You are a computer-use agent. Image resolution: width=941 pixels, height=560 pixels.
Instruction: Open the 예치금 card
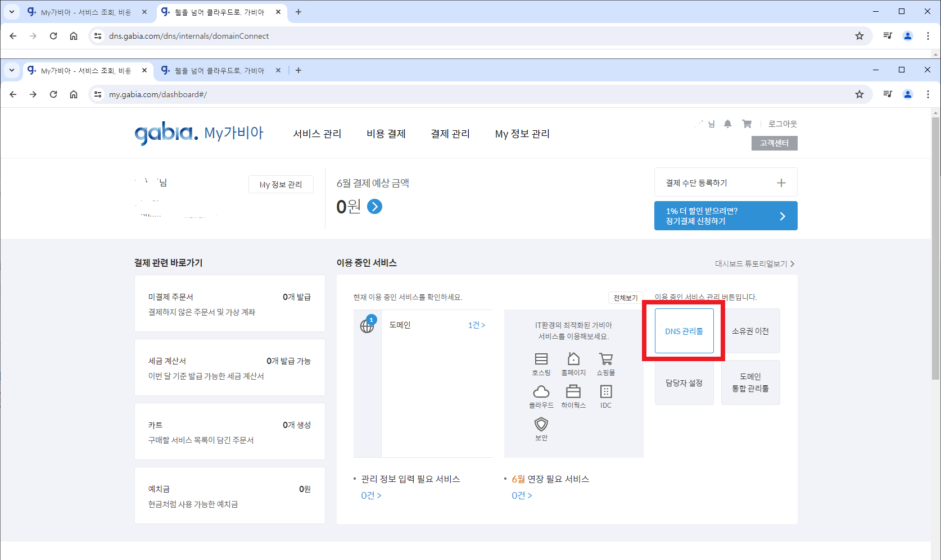pyautogui.click(x=230, y=495)
